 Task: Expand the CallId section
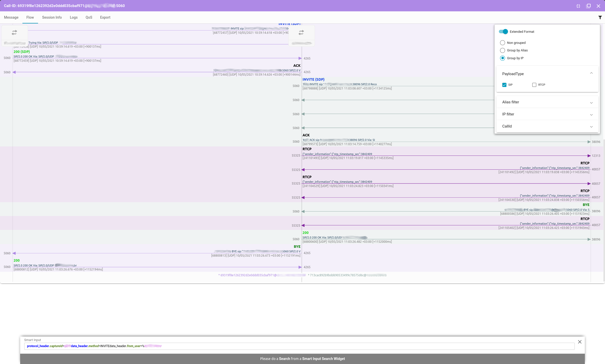pos(592,127)
